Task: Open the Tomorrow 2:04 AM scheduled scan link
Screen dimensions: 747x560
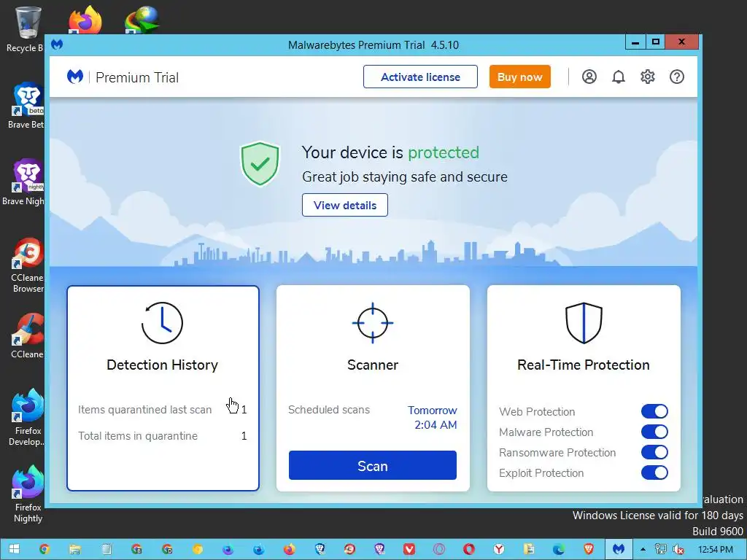Action: (x=433, y=418)
